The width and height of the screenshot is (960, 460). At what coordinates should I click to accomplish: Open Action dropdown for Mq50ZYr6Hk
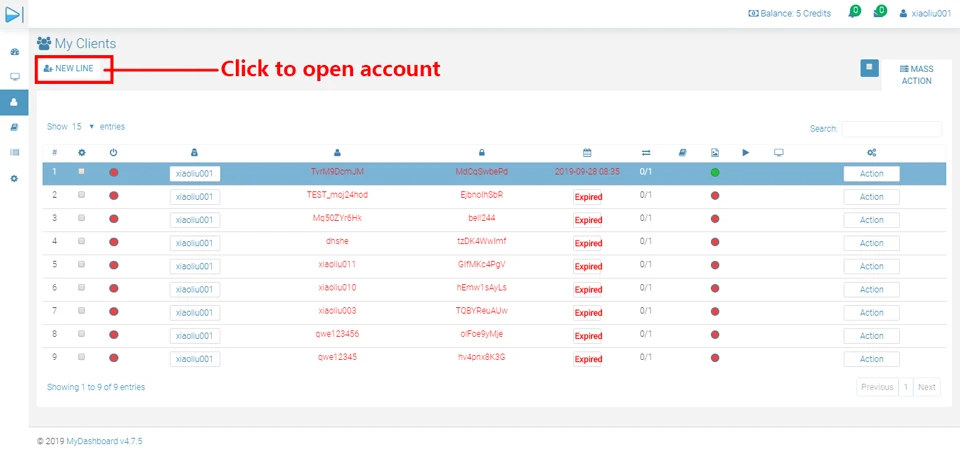(x=871, y=220)
